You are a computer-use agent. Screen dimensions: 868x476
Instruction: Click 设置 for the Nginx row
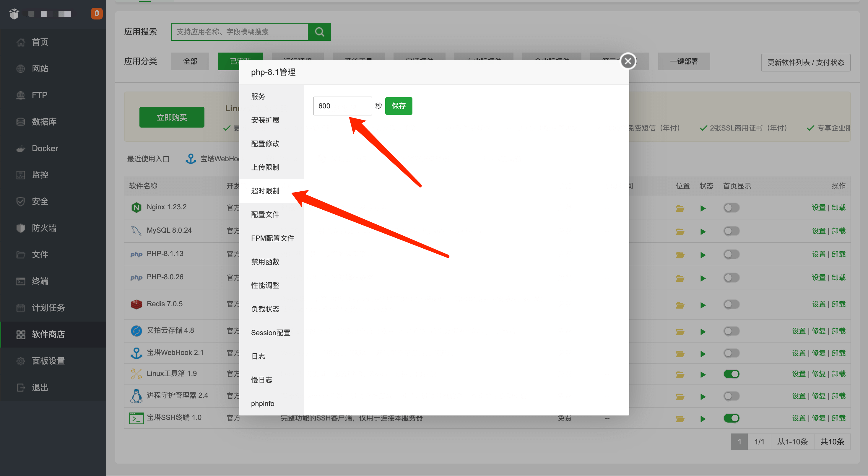(818, 208)
